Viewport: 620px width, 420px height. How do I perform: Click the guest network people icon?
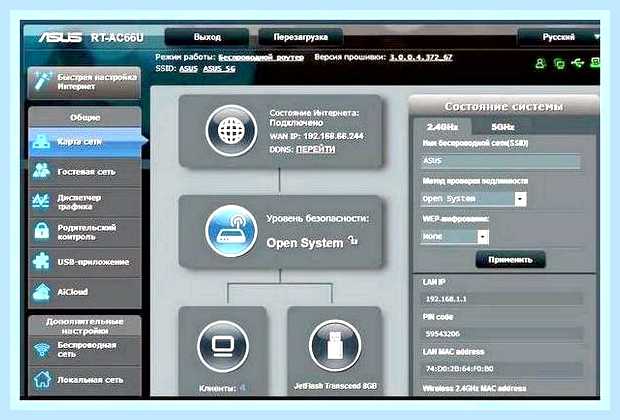click(x=42, y=171)
